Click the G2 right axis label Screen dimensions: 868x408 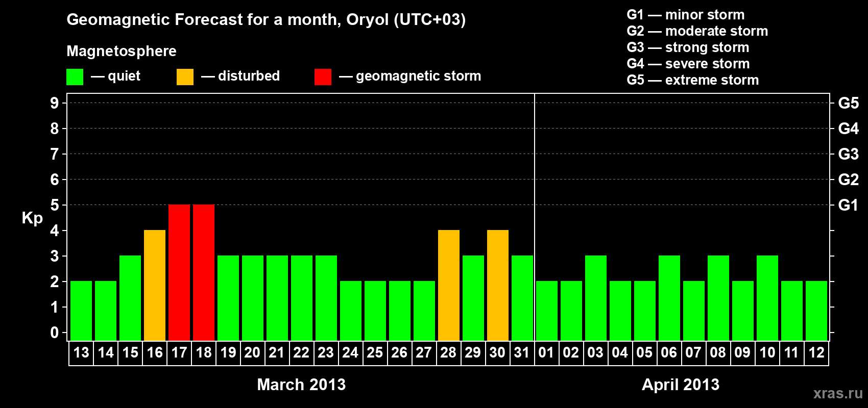pyautogui.click(x=849, y=180)
